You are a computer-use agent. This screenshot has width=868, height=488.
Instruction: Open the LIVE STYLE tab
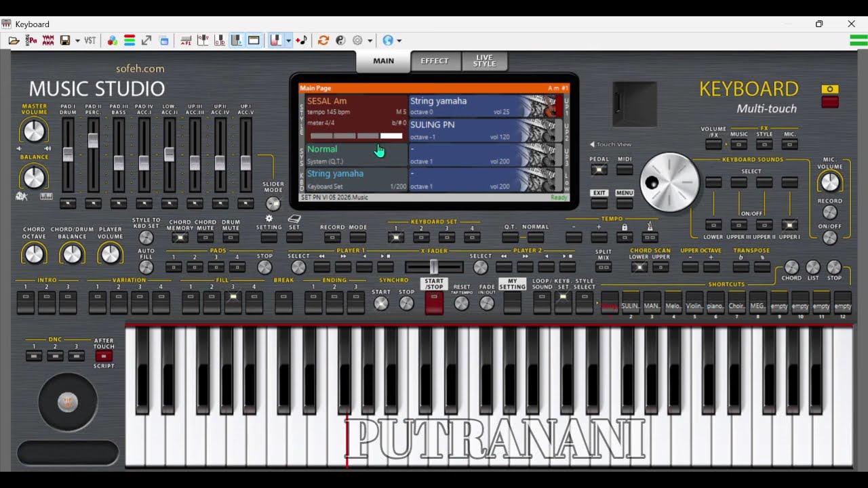(484, 61)
